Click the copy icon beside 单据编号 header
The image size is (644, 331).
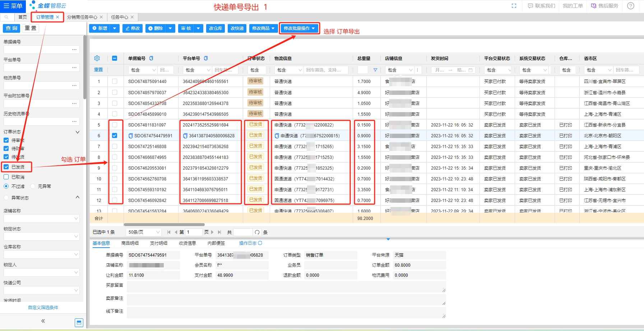pyautogui.click(x=151, y=58)
